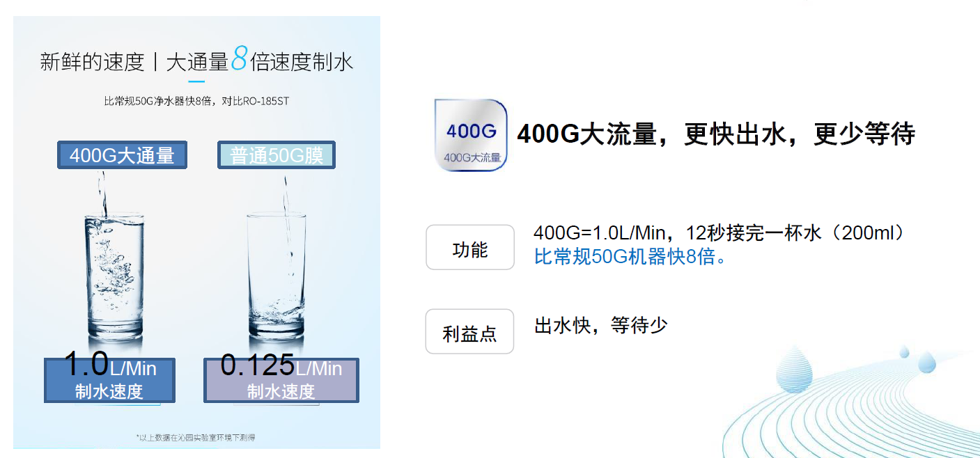Viewport: 980px width, 458px height.
Task: Click the 0.125 L/Min 制水速度 box
Action: (281, 380)
